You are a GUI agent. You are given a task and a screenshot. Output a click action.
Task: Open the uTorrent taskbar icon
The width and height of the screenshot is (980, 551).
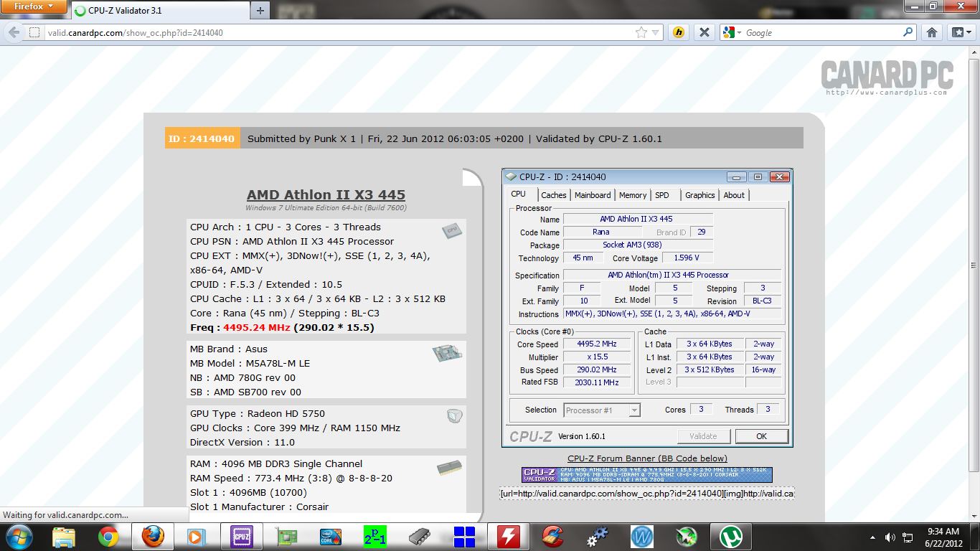[x=730, y=537]
